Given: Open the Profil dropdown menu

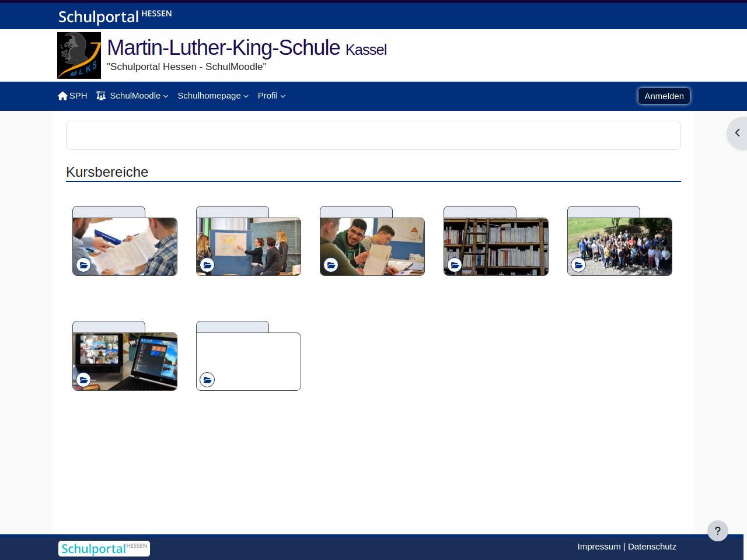Looking at the screenshot, I should [271, 96].
